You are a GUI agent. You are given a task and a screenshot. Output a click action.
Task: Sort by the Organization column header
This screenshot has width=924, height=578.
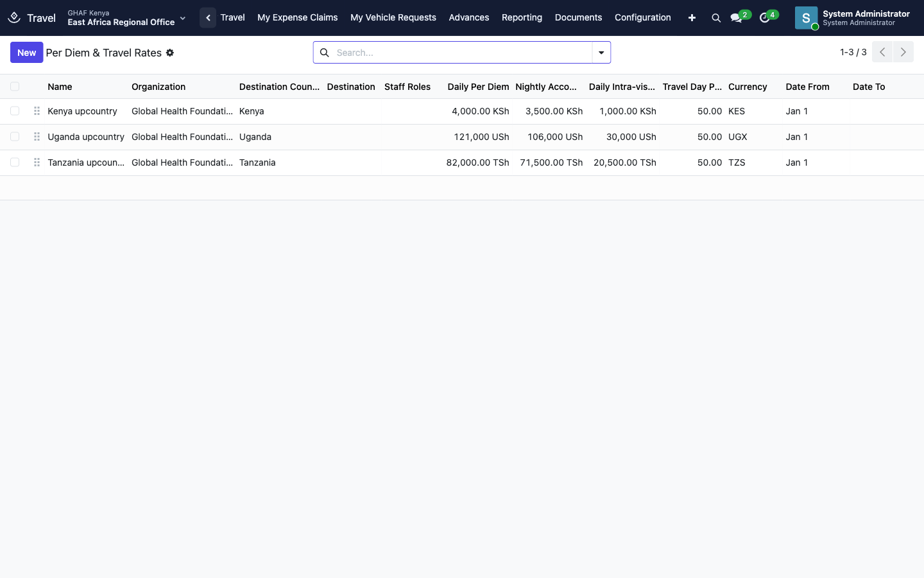[x=158, y=87]
